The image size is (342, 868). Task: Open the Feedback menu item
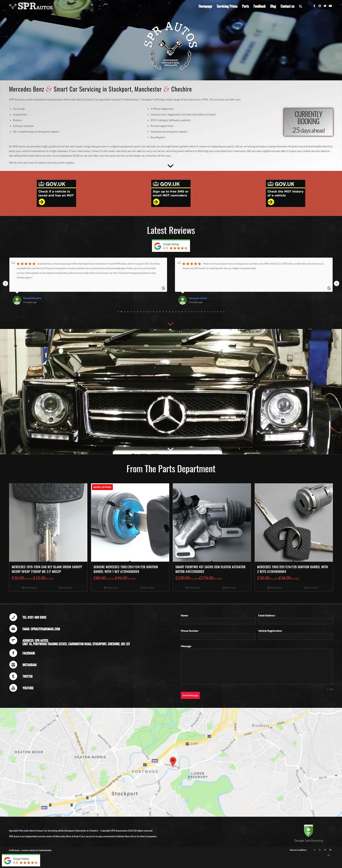[259, 6]
